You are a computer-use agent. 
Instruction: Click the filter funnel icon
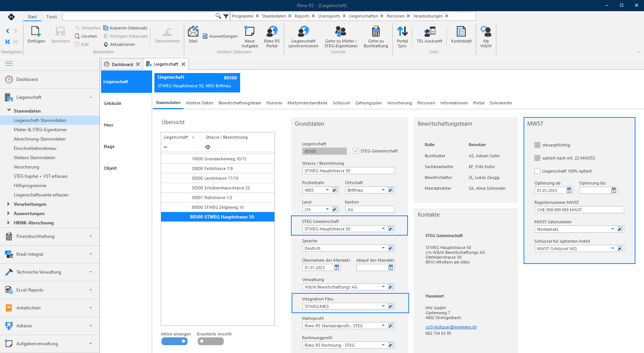pyautogui.click(x=226, y=16)
